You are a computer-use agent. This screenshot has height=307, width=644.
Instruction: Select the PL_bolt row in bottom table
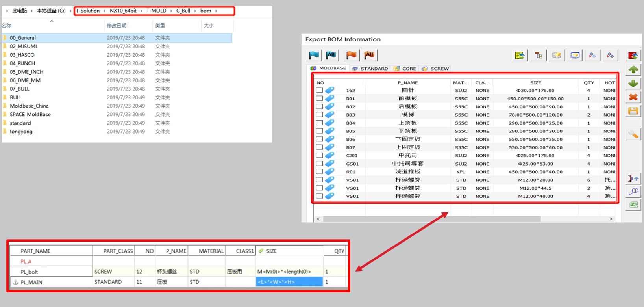(x=178, y=272)
